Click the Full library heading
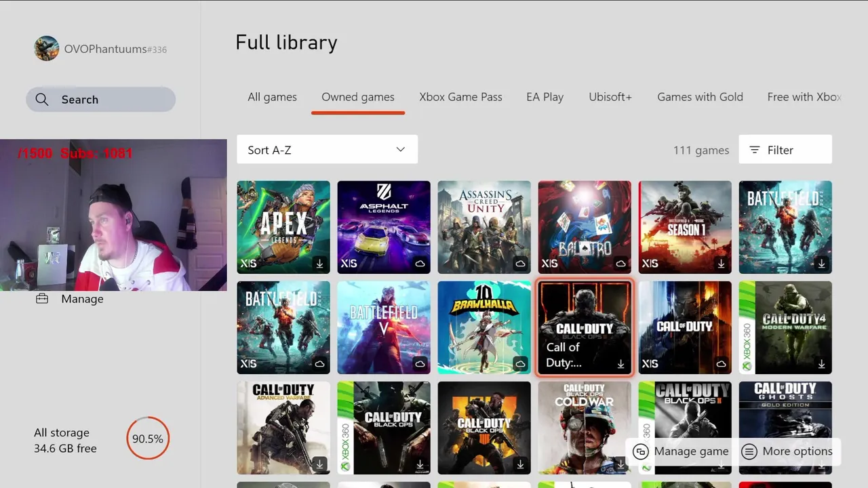The height and width of the screenshot is (488, 868). coord(286,43)
